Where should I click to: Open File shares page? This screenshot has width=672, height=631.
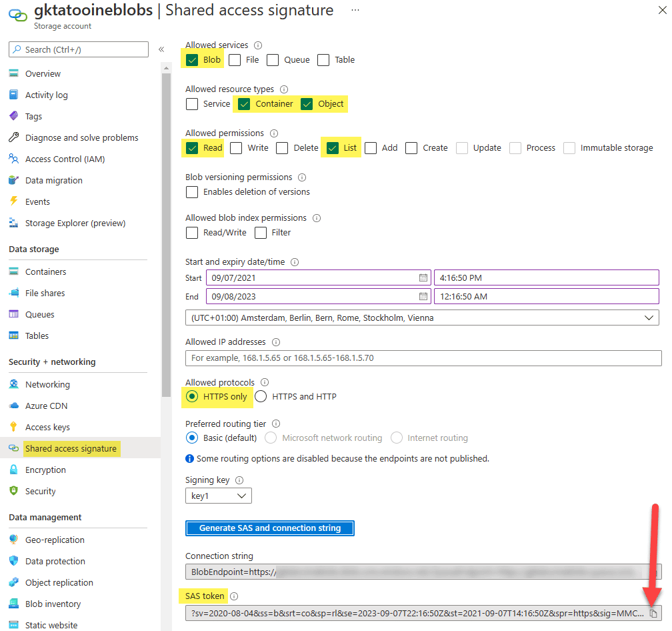(x=45, y=293)
